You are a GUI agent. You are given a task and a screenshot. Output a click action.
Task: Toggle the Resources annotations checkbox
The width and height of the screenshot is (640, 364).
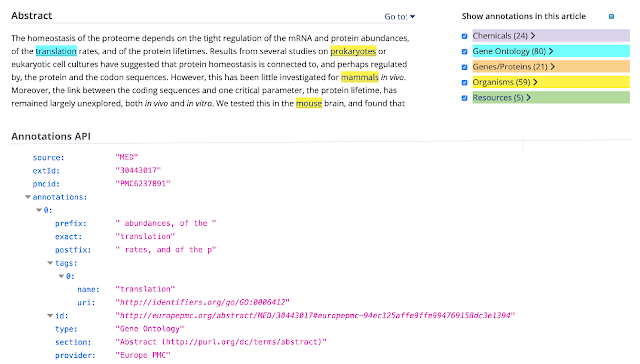point(464,98)
